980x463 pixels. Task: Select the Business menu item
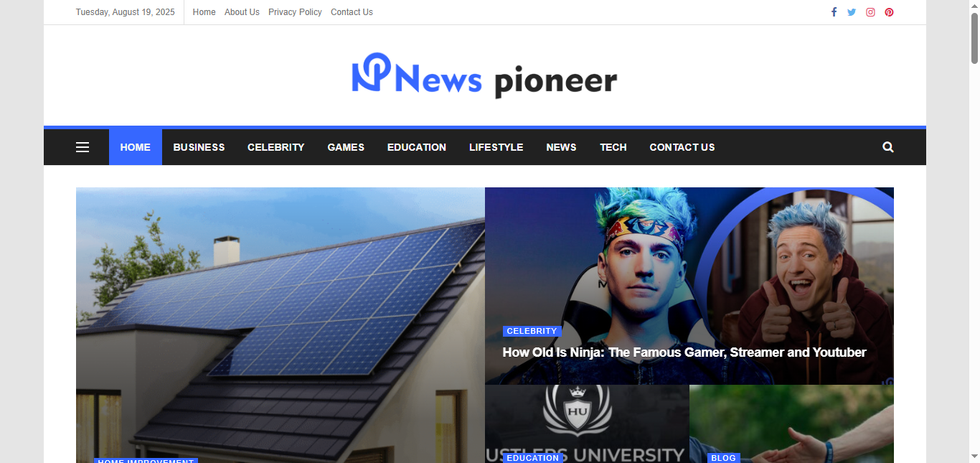[199, 147]
